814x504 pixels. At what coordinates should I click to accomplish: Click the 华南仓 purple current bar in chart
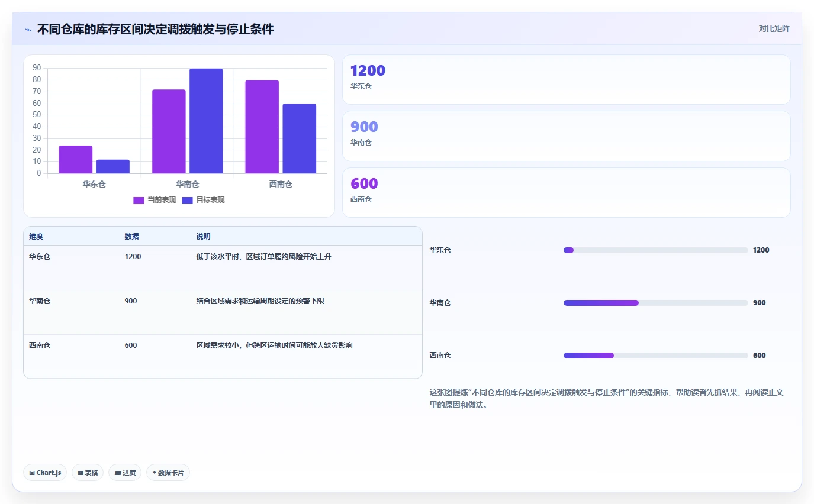pyautogui.click(x=169, y=131)
